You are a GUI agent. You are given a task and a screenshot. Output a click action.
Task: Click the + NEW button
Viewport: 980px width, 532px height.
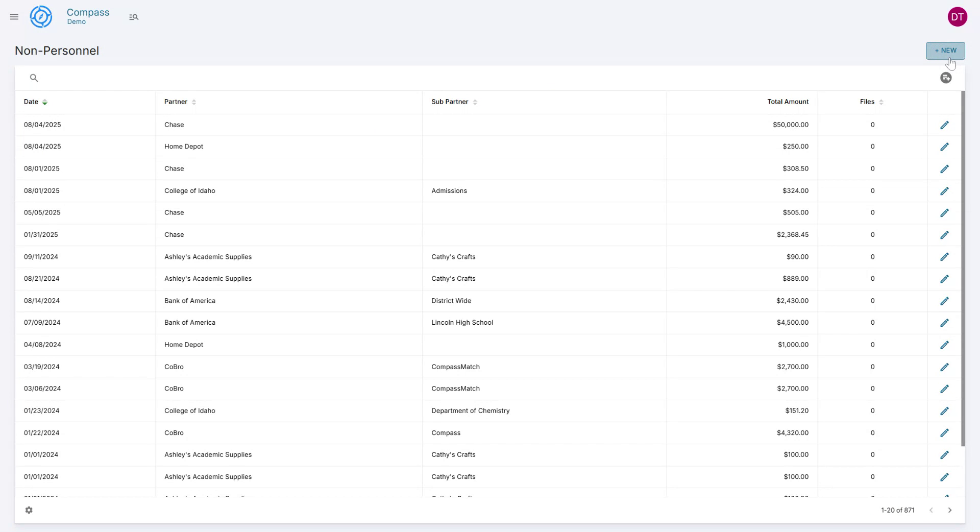(x=945, y=51)
